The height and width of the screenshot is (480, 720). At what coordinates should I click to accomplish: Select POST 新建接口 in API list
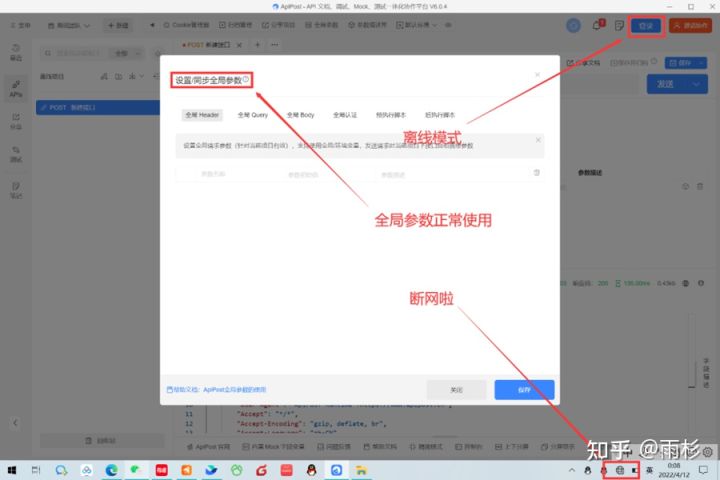click(x=98, y=107)
